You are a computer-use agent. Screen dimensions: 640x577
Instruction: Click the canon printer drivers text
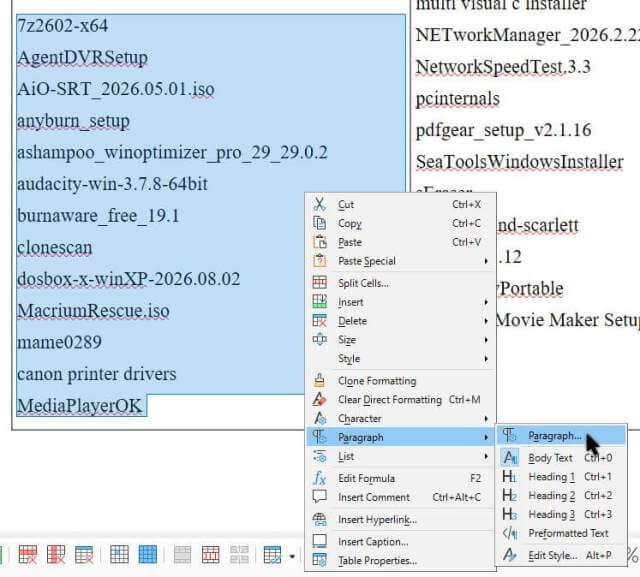97,374
